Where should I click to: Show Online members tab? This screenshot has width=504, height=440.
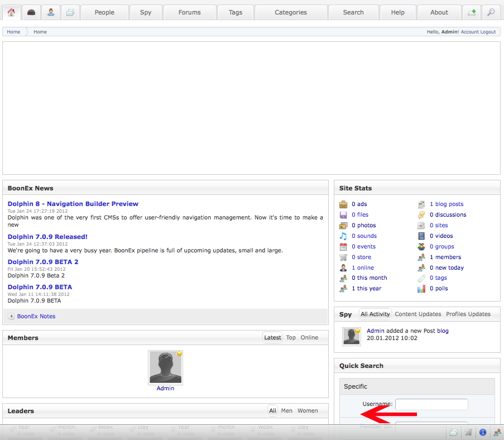coord(309,337)
